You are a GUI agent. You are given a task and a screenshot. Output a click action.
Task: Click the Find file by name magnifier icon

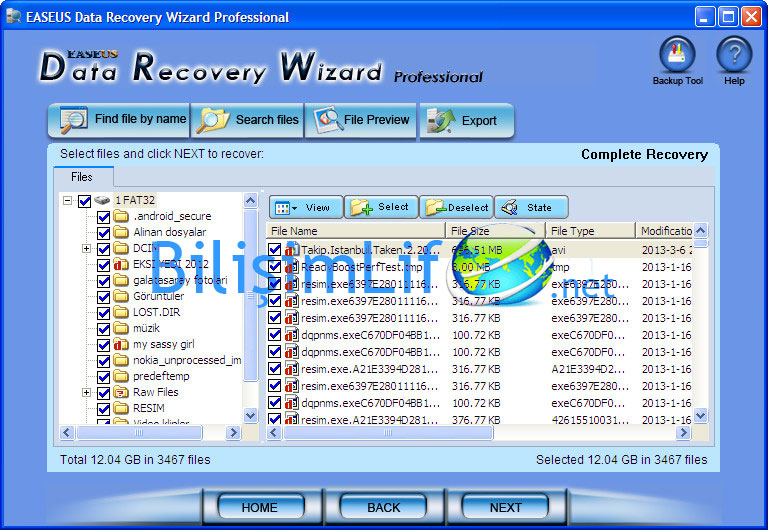[74, 120]
